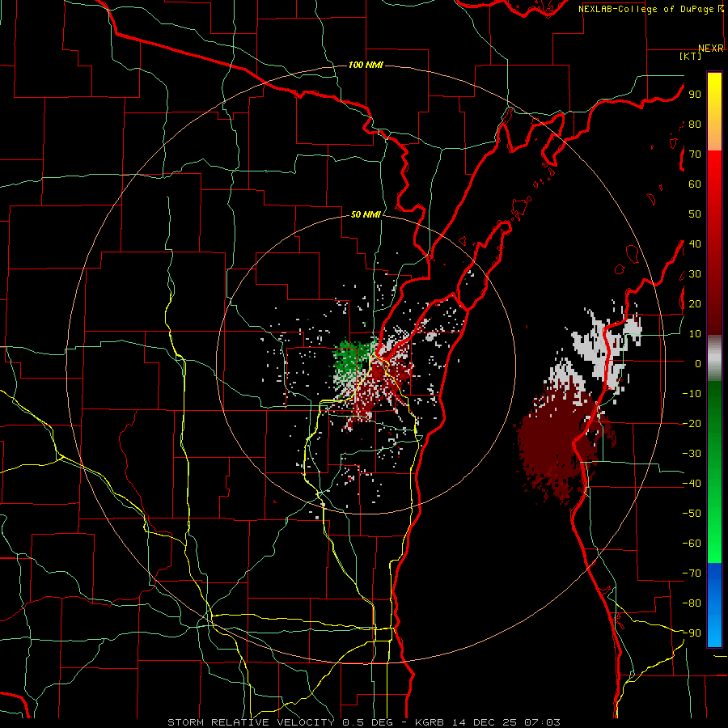Click STORM RELATIVE VELOCITY caption text
The width and height of the screenshot is (728, 728).
(252, 722)
